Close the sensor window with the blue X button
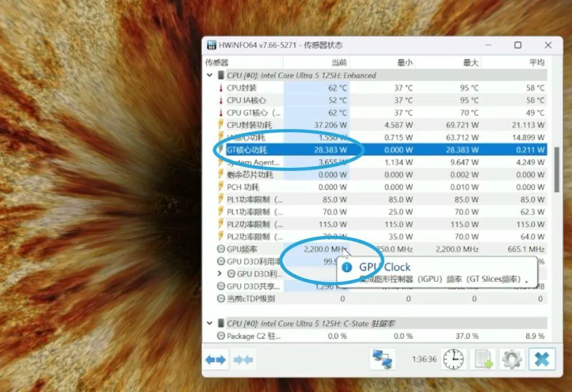 pos(542,360)
